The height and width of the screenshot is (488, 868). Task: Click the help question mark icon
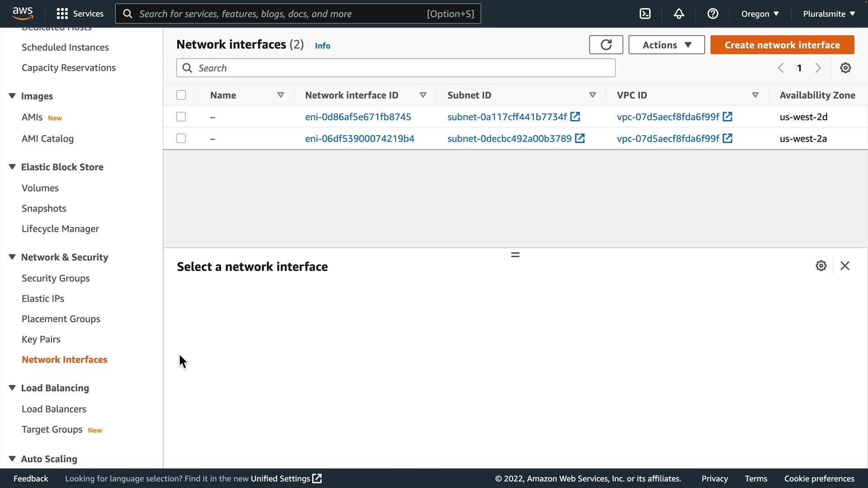pyautogui.click(x=712, y=14)
